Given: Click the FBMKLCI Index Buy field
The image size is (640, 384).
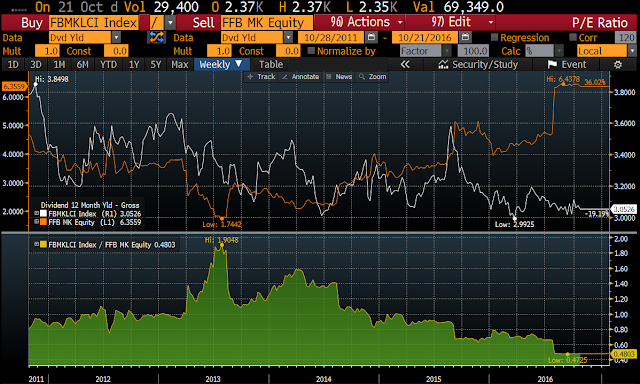Looking at the screenshot, I should coord(94,22).
